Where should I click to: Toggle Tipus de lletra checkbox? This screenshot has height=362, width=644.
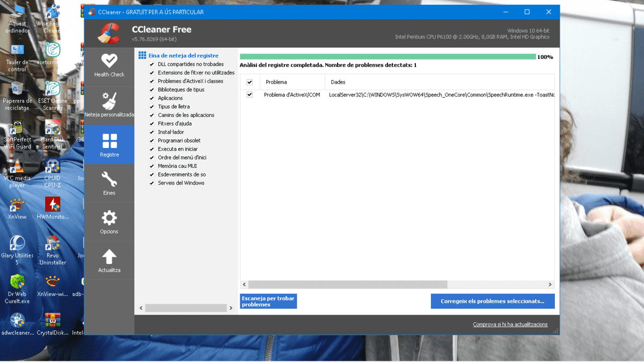(152, 107)
